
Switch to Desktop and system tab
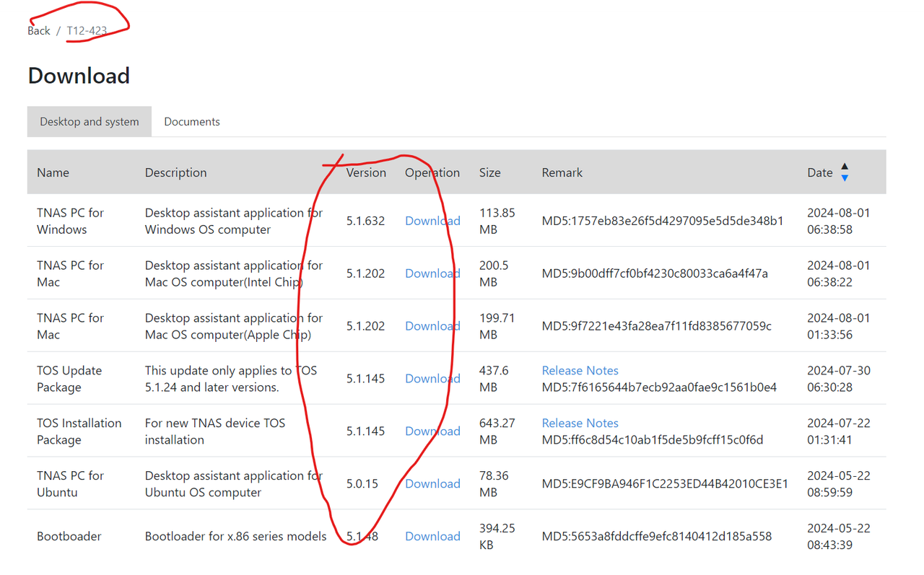[90, 122]
